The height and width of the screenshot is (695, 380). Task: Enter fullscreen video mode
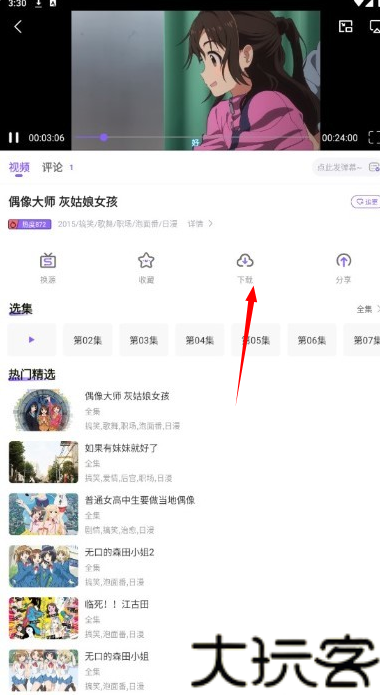[x=374, y=138]
